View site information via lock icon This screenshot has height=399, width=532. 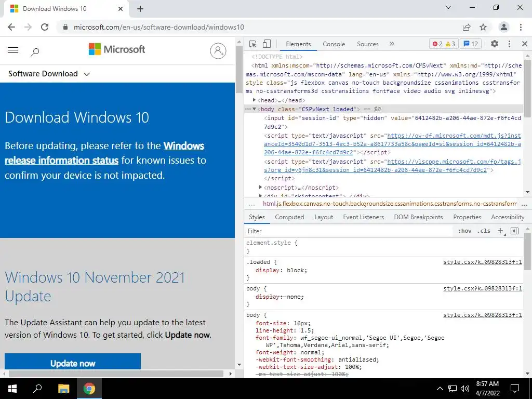65,27
